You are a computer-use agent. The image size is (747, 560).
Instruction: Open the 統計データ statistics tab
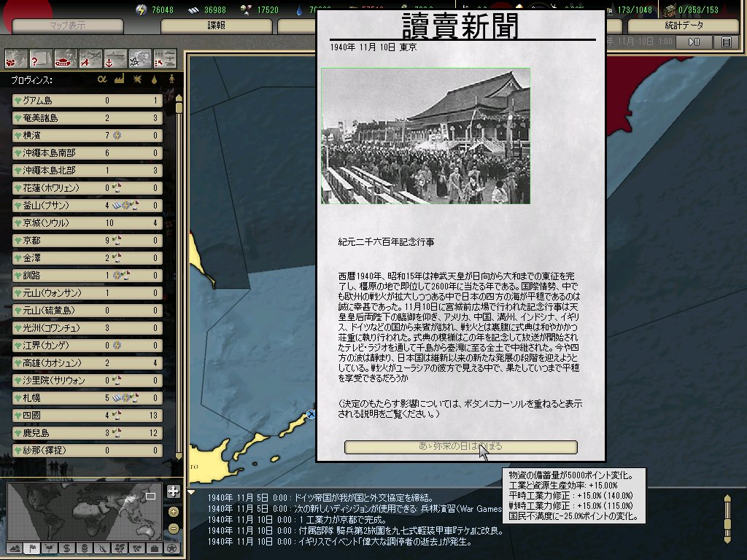[684, 26]
